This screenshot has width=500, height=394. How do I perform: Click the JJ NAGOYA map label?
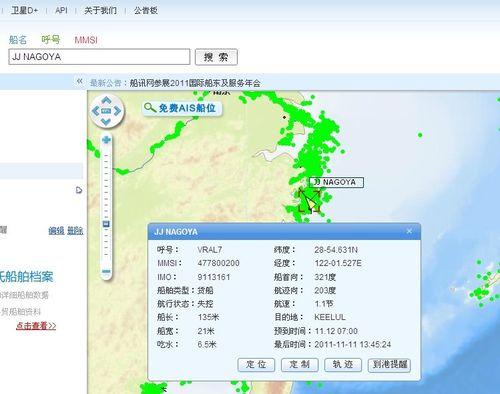pyautogui.click(x=336, y=182)
